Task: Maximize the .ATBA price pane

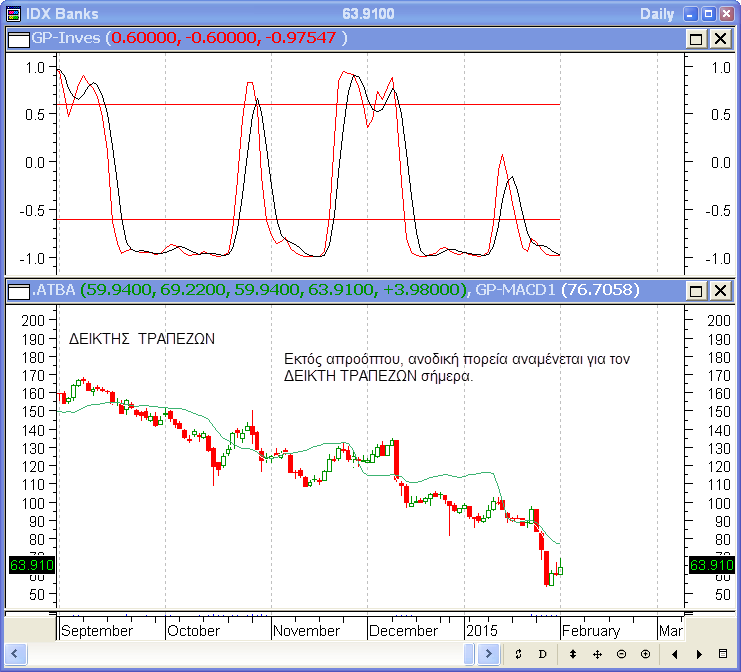Action: pos(696,291)
